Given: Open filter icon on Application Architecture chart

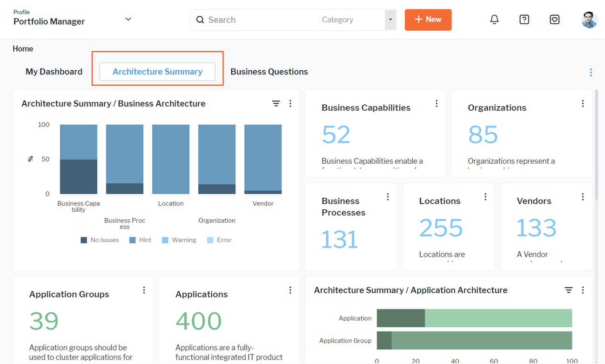Looking at the screenshot, I should click(x=568, y=290).
